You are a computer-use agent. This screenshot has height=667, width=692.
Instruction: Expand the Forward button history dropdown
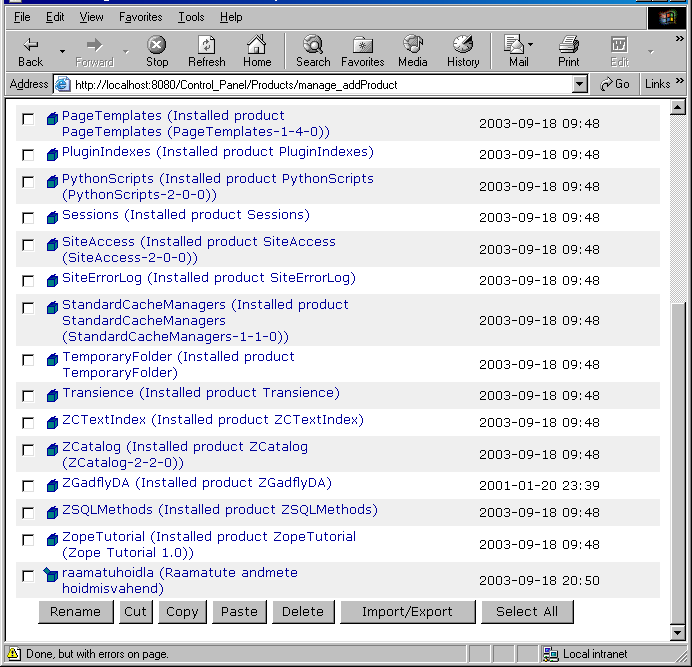coord(126,51)
